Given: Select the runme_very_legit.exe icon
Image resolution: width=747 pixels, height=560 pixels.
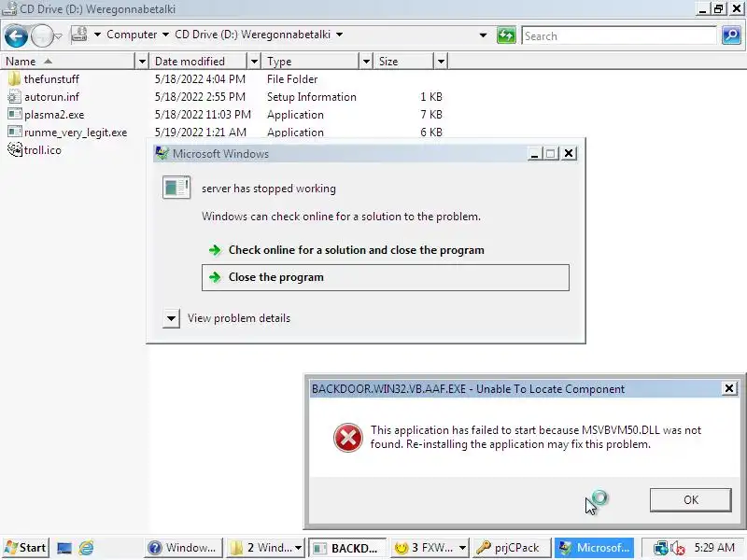Looking at the screenshot, I should tap(15, 132).
